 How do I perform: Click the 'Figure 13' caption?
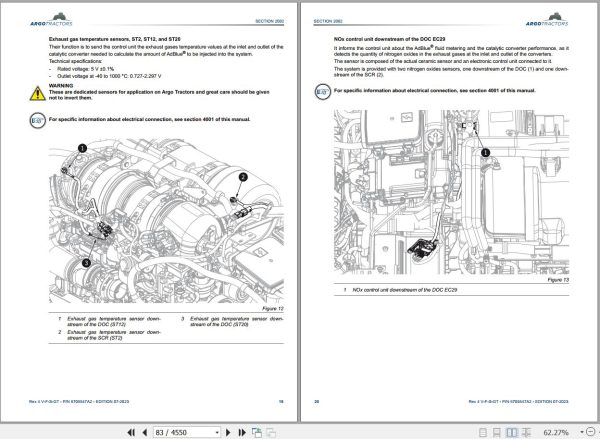(558, 280)
